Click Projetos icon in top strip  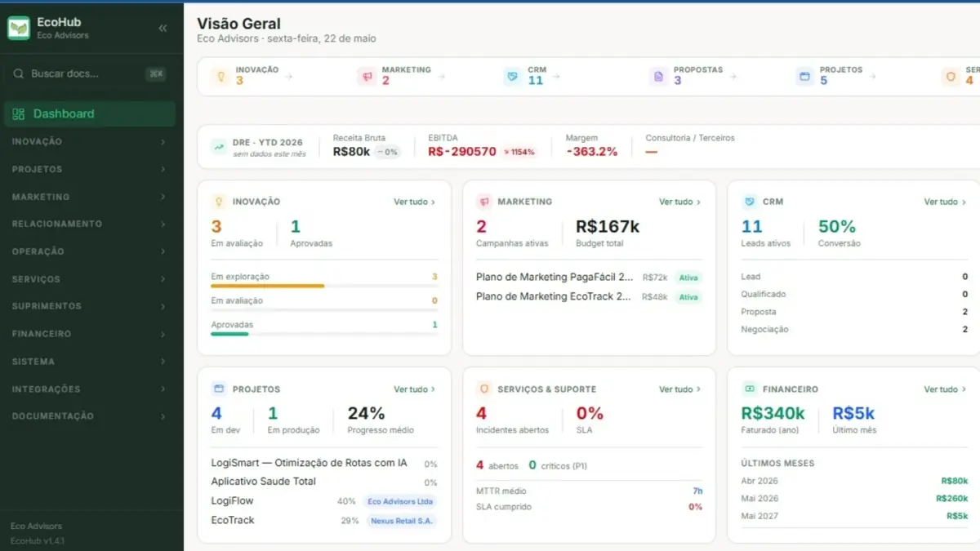(804, 76)
